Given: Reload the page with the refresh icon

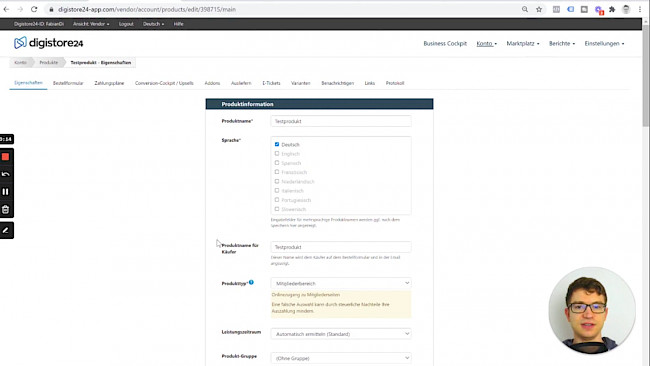Looking at the screenshot, I should point(34,9).
